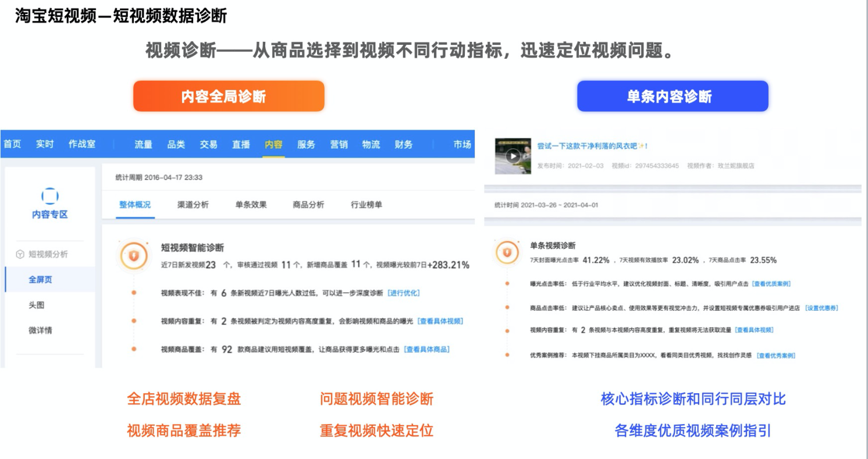The height and width of the screenshot is (459, 868).
Task: Click the 设置优惠券 link
Action: (821, 308)
